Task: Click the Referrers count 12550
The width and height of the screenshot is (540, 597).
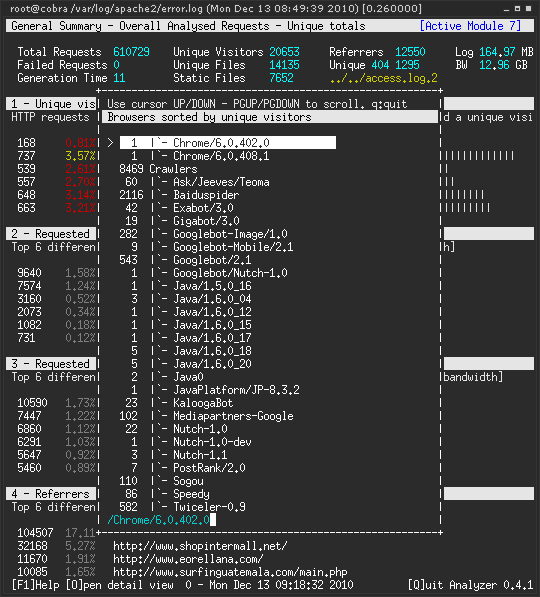Action: (410, 52)
